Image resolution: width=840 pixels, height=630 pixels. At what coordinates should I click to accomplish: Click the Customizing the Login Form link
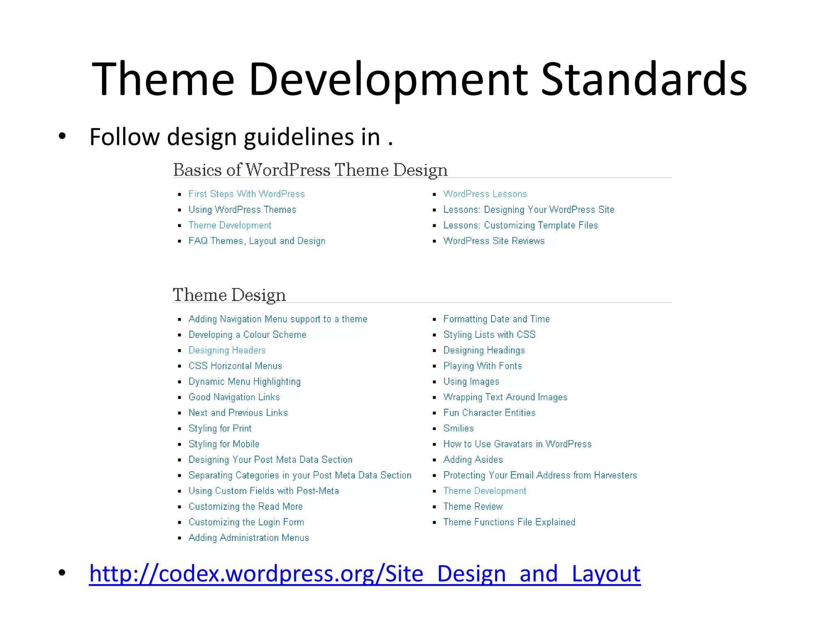pyautogui.click(x=246, y=522)
